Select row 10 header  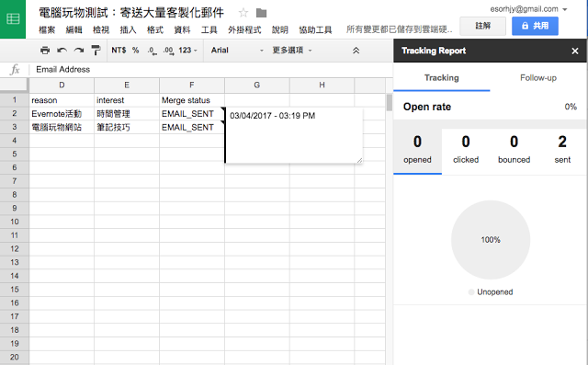pos(15,222)
